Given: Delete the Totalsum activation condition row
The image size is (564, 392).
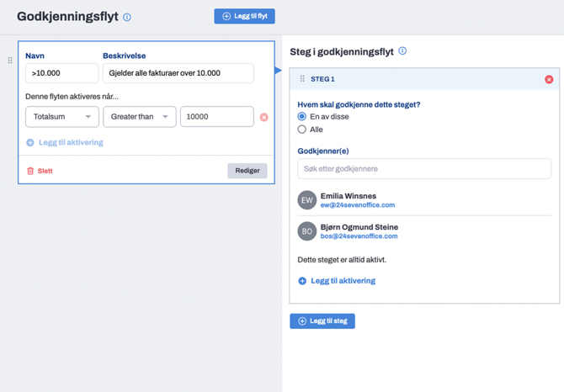Looking at the screenshot, I should 263,117.
